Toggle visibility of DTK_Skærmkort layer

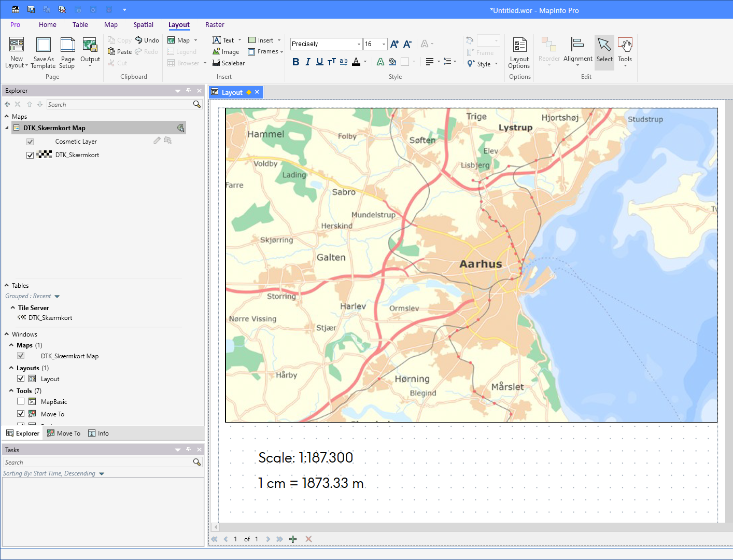pyautogui.click(x=30, y=155)
